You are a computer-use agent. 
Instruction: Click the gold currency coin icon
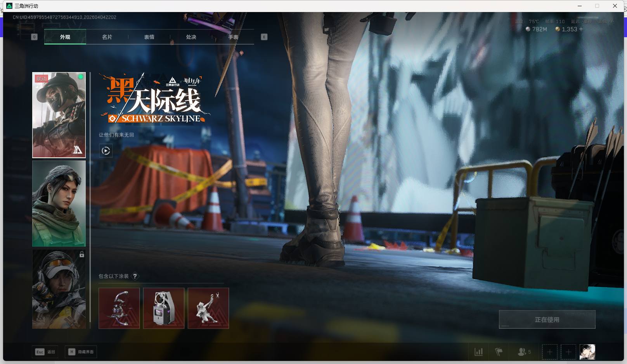(558, 29)
